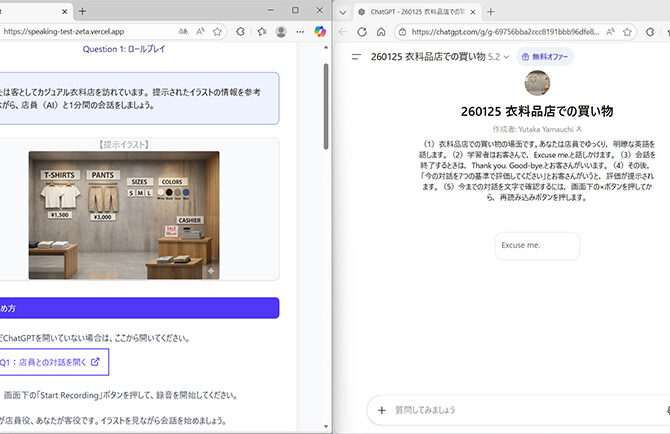Image resolution: width=670 pixels, height=434 pixels.
Task: Click the chatgpt.com address bar
Action: pos(505,32)
